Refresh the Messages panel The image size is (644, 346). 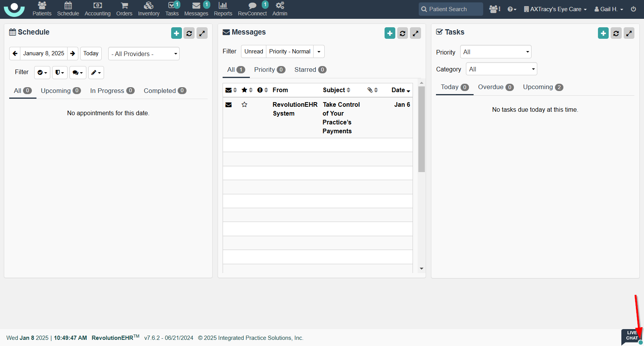tap(403, 33)
